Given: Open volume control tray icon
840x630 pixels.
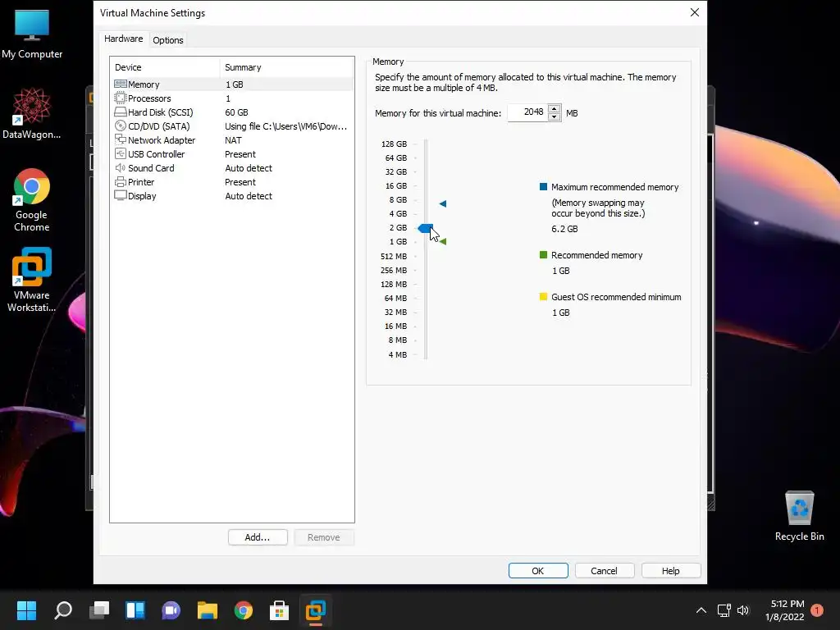Looking at the screenshot, I should [x=742, y=610].
